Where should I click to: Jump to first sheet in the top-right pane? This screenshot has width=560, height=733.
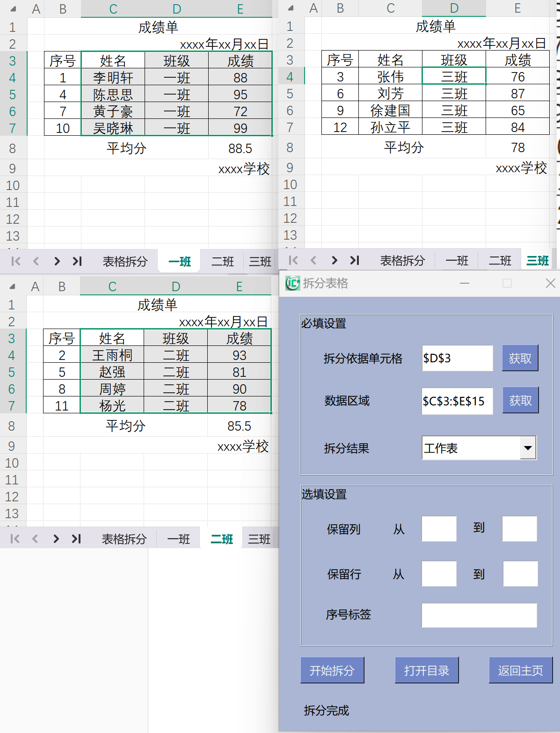pos(293,260)
